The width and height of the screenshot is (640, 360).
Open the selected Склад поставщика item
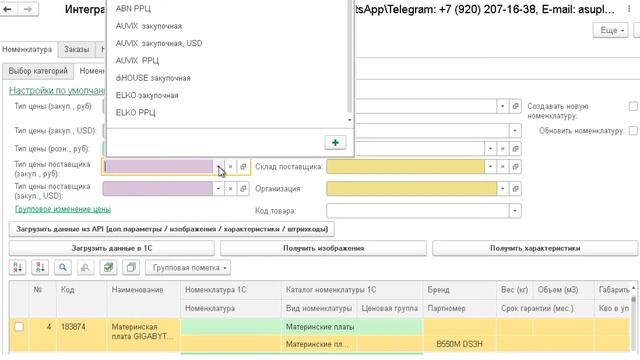click(515, 167)
